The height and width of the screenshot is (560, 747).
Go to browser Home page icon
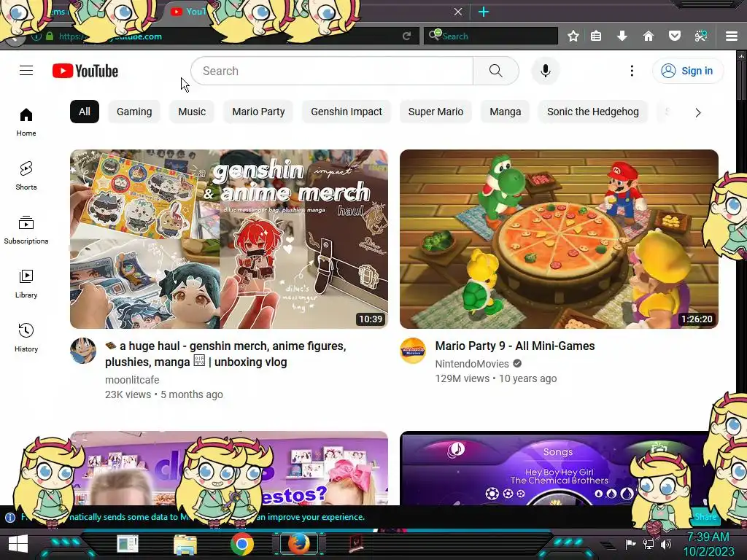(648, 36)
